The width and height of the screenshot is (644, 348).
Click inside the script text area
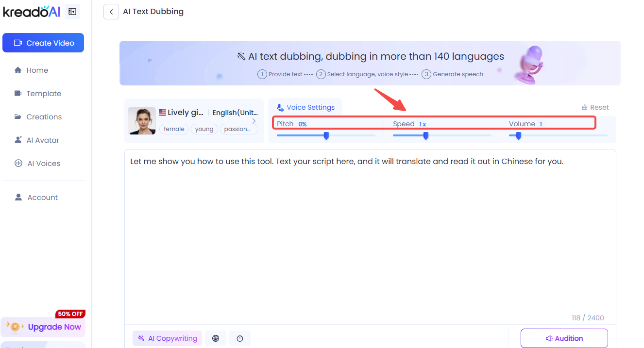[x=370, y=233]
